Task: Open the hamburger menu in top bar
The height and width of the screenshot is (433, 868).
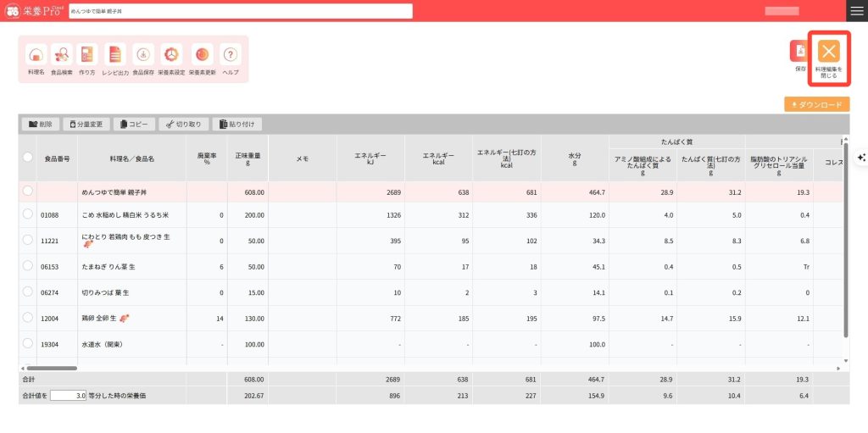Action: coord(856,10)
